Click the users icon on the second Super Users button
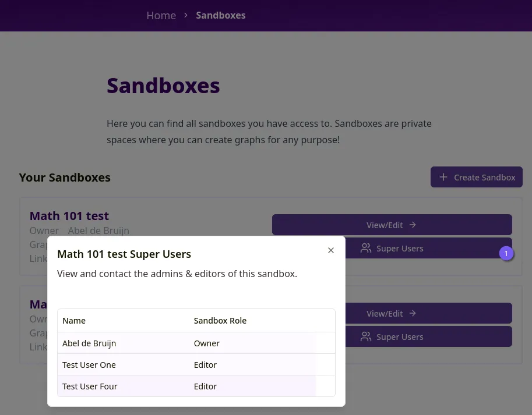Screen dimensions: 532x415 (x=366, y=337)
